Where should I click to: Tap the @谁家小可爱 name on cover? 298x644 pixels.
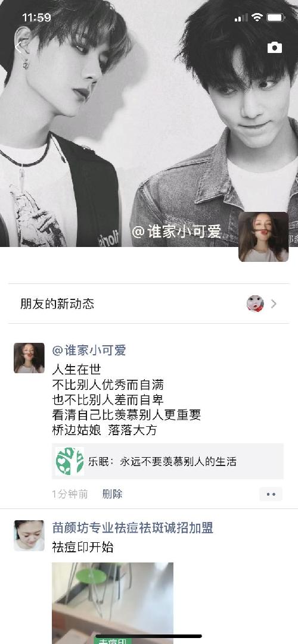(177, 232)
